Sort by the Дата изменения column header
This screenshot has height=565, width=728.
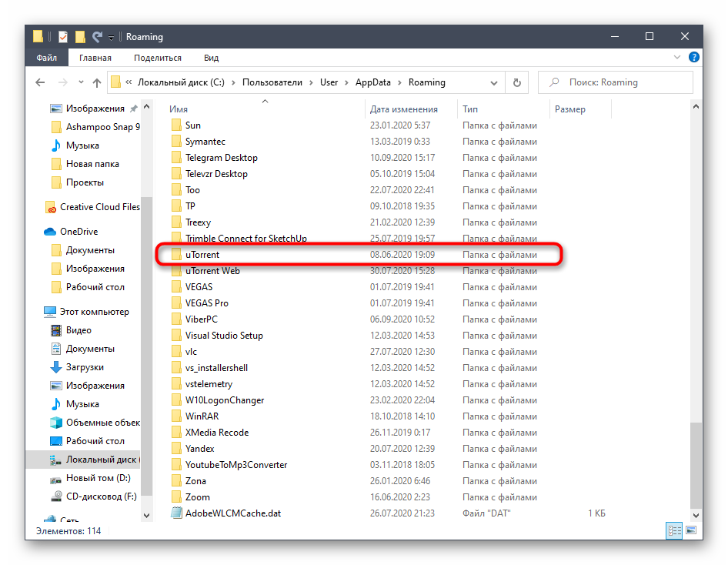[x=403, y=109]
